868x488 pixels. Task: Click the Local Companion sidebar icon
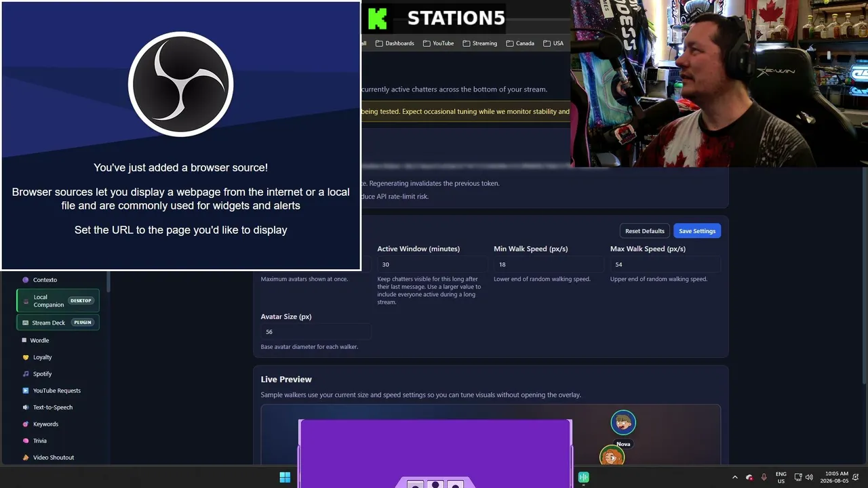tap(26, 301)
